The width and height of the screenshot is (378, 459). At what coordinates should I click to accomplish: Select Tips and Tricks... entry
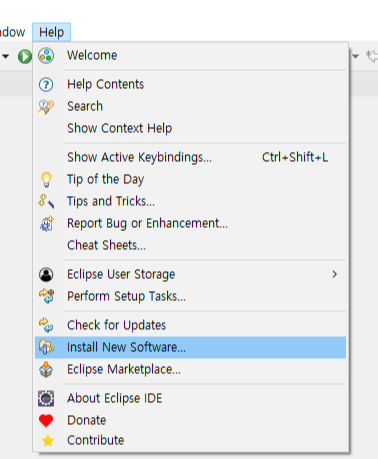190,201
